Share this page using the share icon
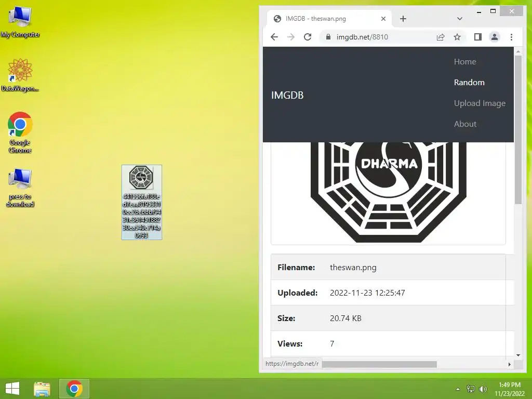The image size is (532, 399). click(441, 37)
